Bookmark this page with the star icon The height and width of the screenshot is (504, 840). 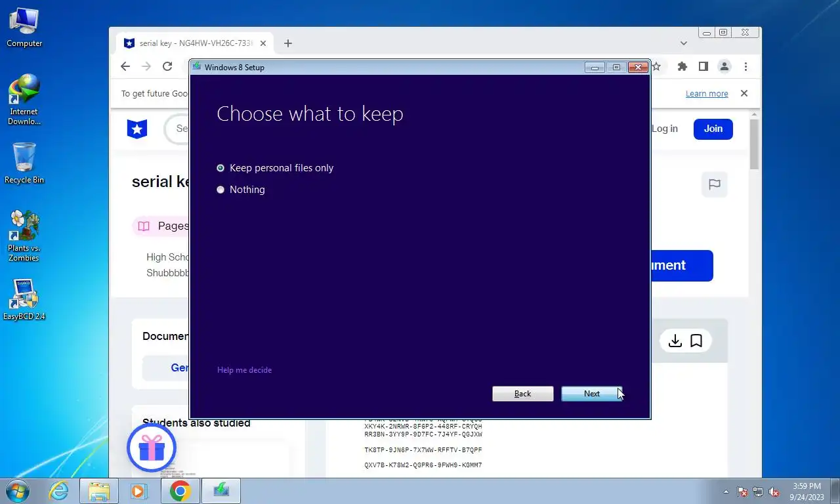click(656, 66)
